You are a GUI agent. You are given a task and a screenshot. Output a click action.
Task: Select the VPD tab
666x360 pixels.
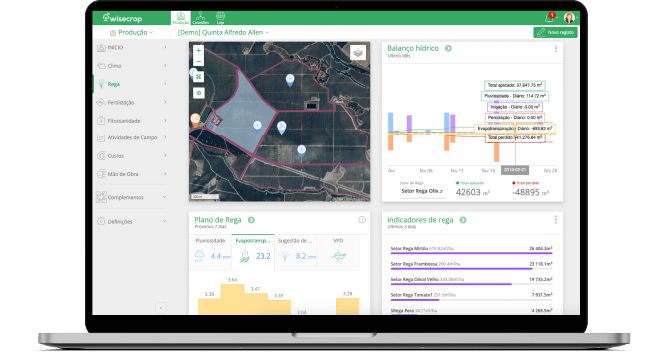(x=338, y=252)
